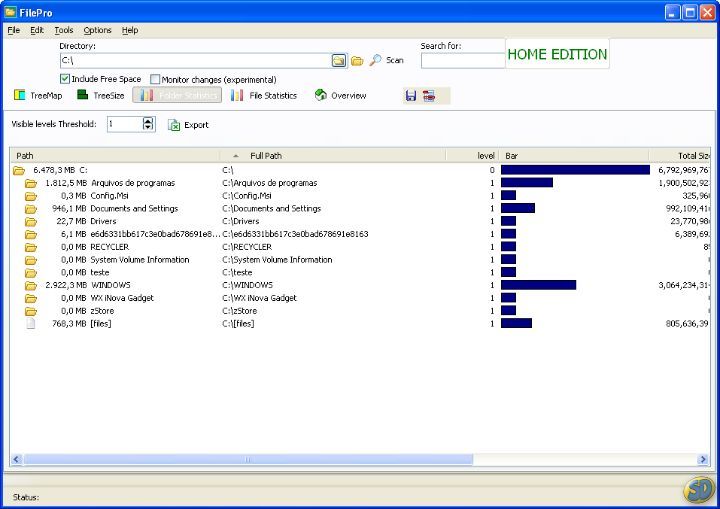Click the browse folder button in directory field

click(x=339, y=60)
